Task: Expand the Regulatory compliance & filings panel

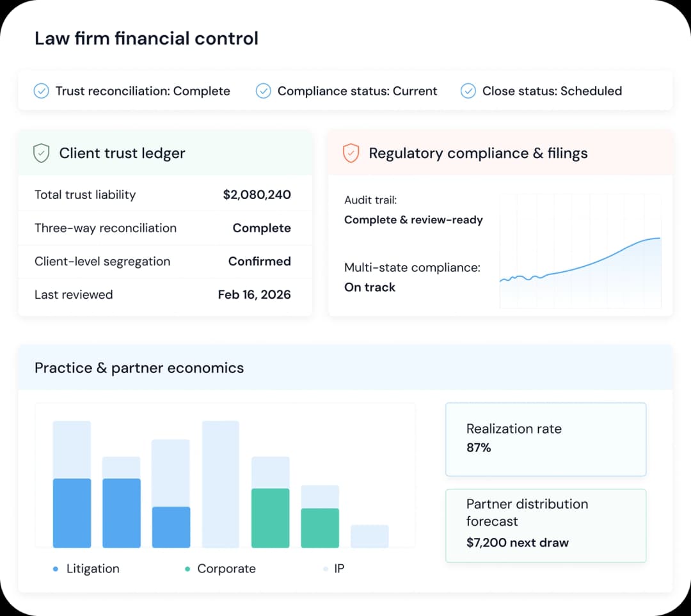Action: [478, 153]
